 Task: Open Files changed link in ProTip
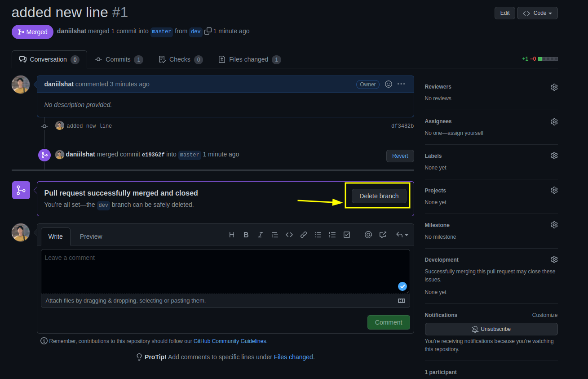[293, 357]
